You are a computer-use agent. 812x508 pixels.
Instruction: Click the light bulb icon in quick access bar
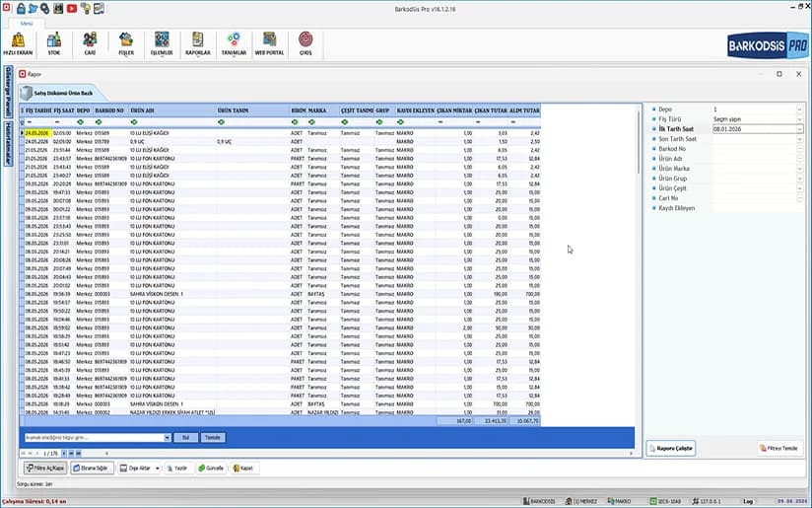[x=86, y=8]
